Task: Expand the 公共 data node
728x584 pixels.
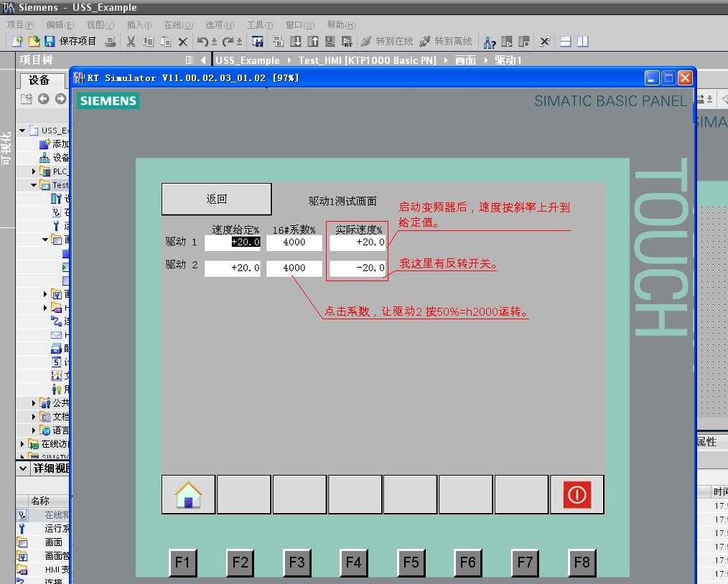Action: (x=34, y=403)
